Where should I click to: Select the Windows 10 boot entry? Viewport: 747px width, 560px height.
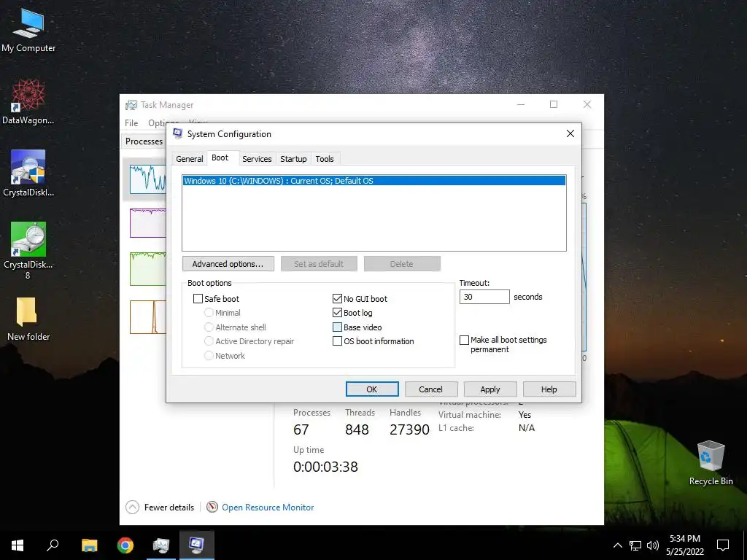374,181
